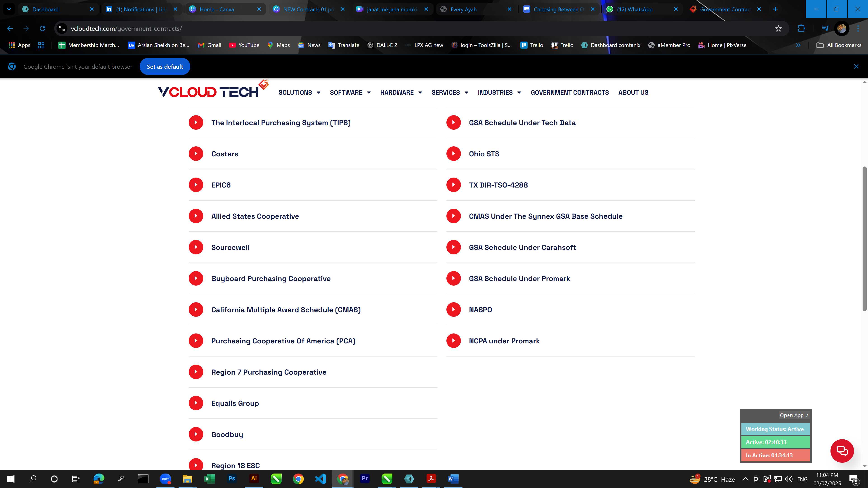Dismiss the default browser notification bar
The width and height of the screenshot is (868, 488).
tap(856, 67)
